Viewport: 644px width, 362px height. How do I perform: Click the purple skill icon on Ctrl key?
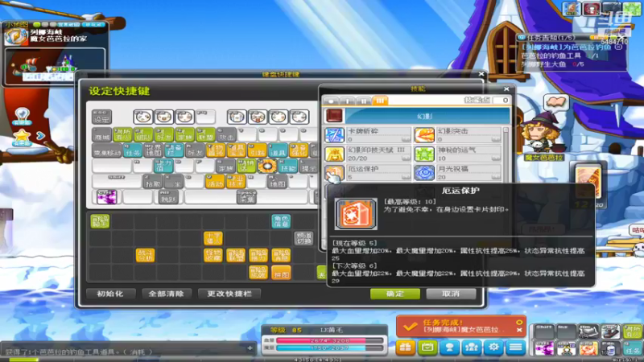pyautogui.click(x=107, y=197)
